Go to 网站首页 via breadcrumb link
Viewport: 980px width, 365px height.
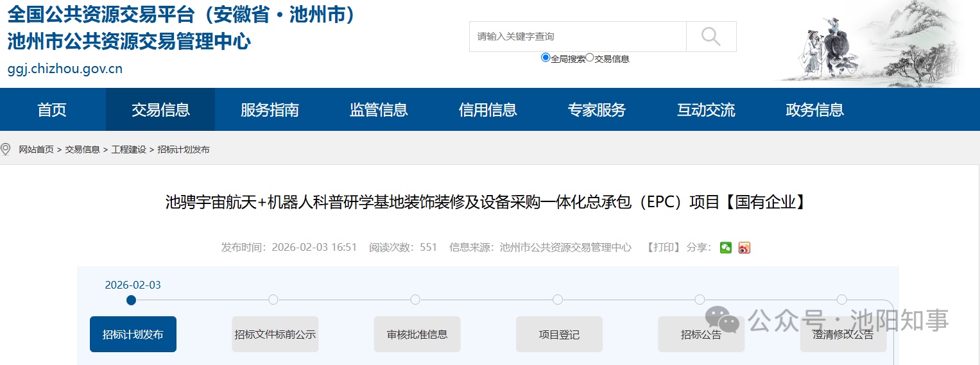click(36, 149)
